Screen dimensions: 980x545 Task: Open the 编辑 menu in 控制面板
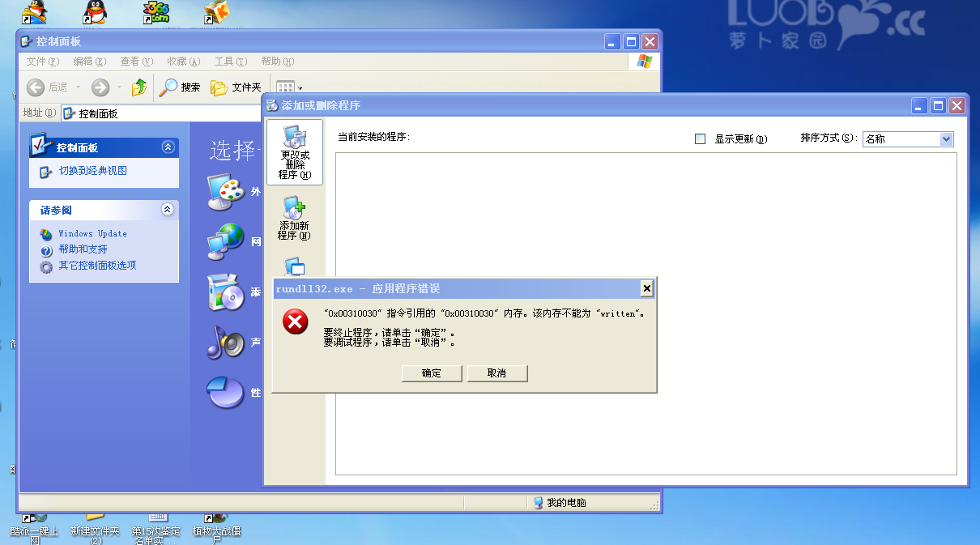tap(89, 62)
